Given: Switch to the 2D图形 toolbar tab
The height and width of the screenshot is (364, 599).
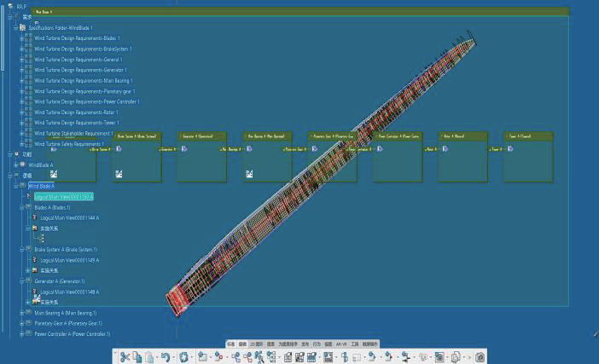Looking at the screenshot, I should click(x=256, y=344).
